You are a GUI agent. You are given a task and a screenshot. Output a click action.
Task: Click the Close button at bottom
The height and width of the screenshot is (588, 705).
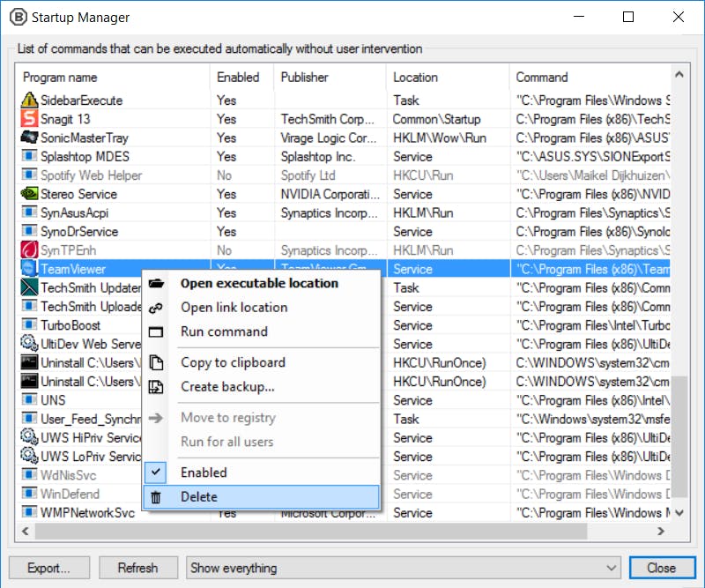click(662, 568)
